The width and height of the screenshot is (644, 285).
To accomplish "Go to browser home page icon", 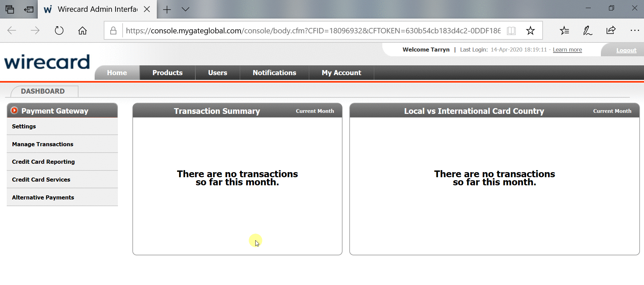I will (x=83, y=31).
